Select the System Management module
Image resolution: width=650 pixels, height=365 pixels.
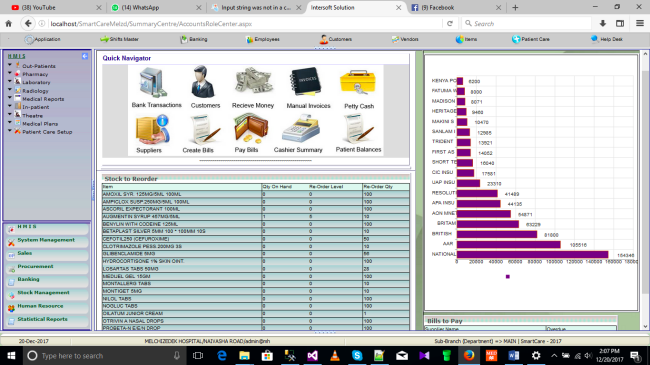click(x=47, y=241)
